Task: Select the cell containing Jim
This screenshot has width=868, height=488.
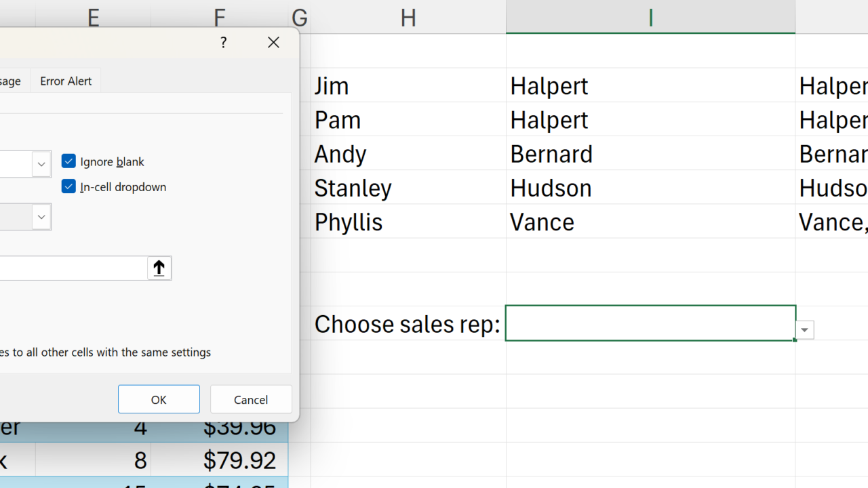Action: [408, 86]
